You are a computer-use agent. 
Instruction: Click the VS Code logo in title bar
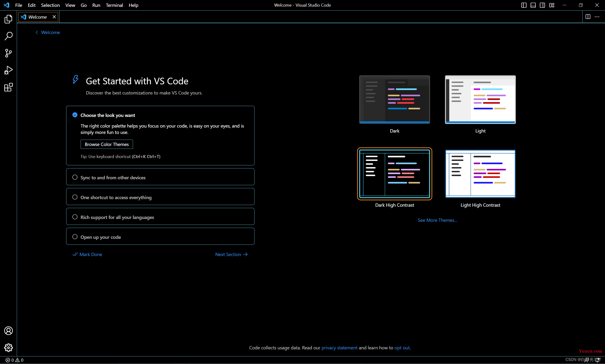[x=7, y=5]
